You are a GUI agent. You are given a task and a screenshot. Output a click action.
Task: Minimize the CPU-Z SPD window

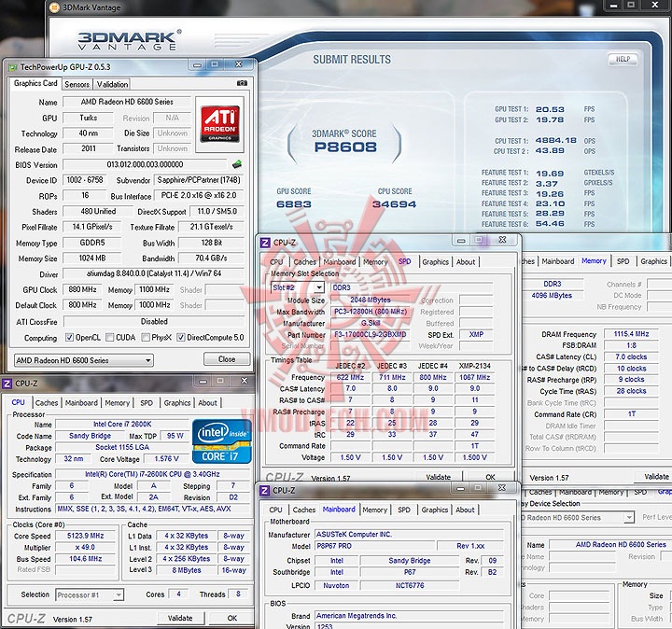[461, 240]
